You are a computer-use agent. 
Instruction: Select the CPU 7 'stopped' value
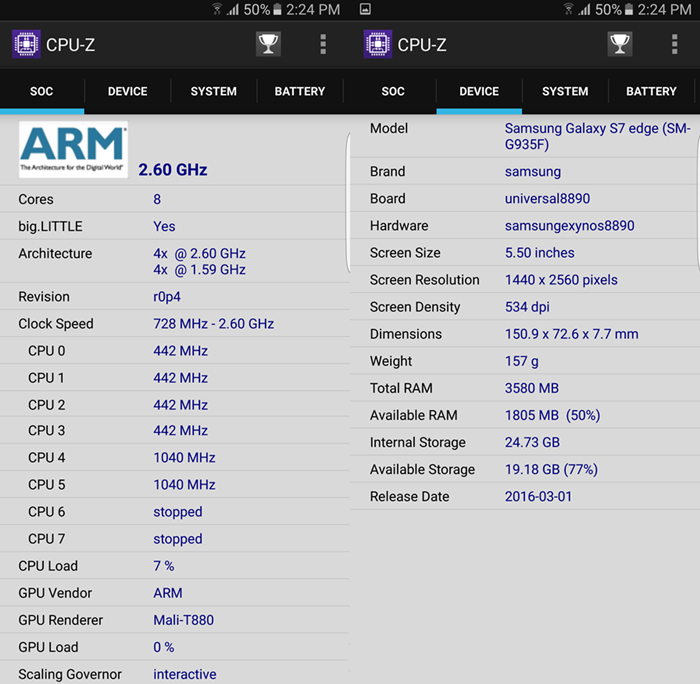pyautogui.click(x=178, y=539)
